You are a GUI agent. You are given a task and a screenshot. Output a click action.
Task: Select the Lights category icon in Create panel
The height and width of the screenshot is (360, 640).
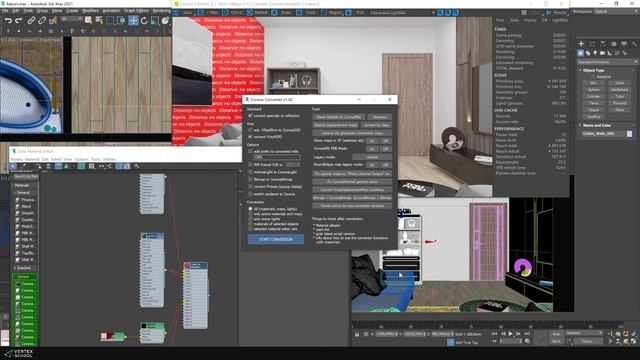click(595, 53)
